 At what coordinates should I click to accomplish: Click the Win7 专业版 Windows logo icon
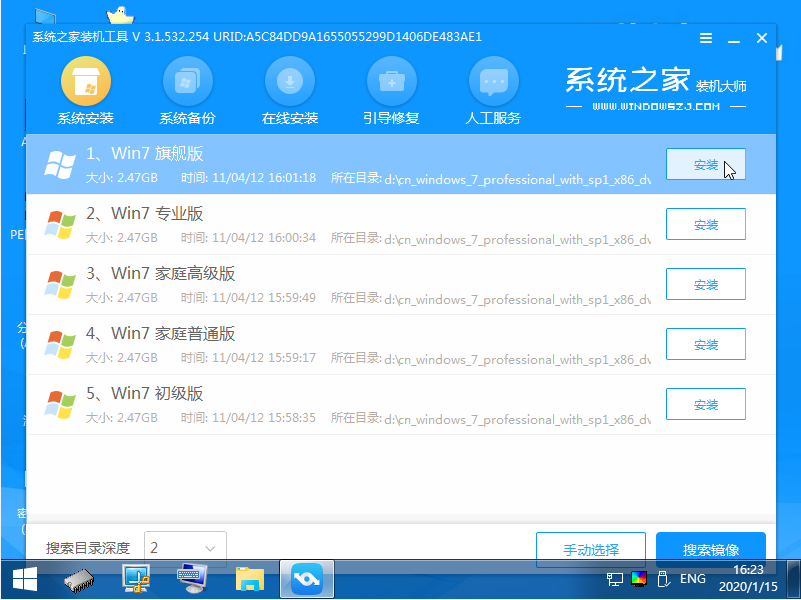61,224
